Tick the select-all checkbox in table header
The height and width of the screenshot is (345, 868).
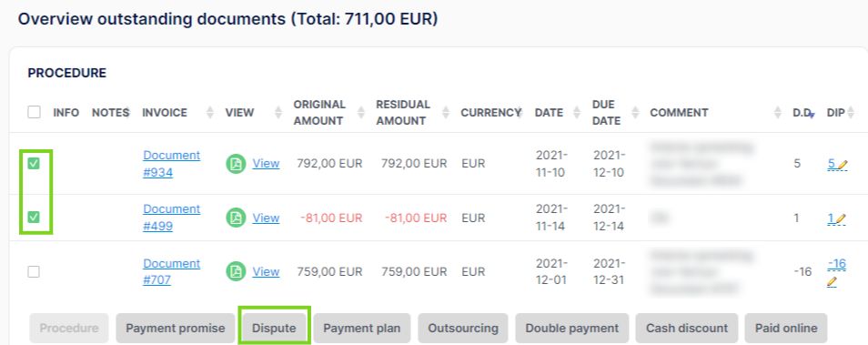coord(34,112)
